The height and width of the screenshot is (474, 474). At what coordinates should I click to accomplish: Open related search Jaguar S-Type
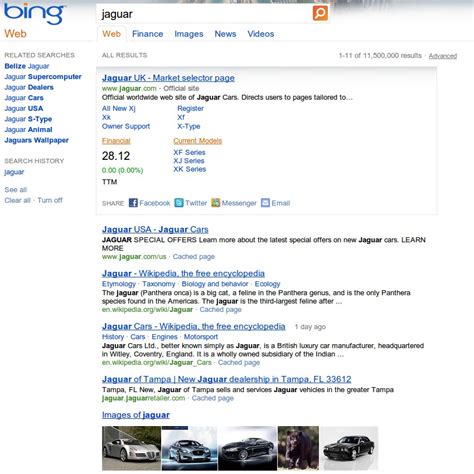coord(28,119)
